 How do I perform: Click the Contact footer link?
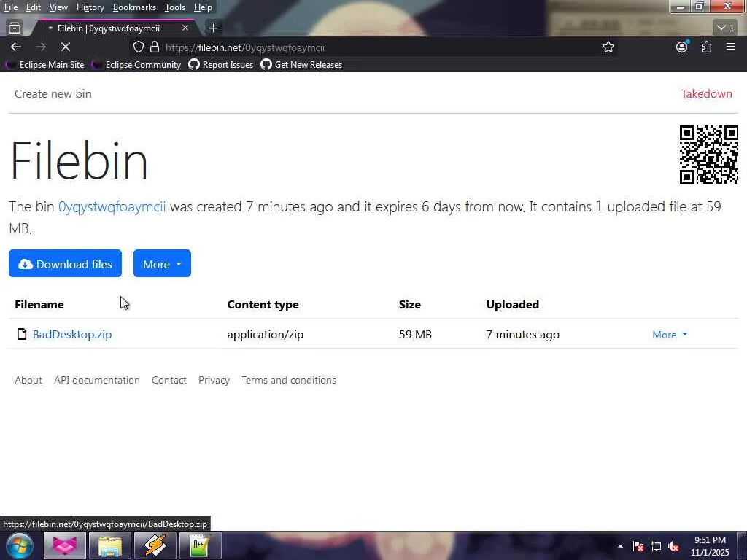(169, 380)
